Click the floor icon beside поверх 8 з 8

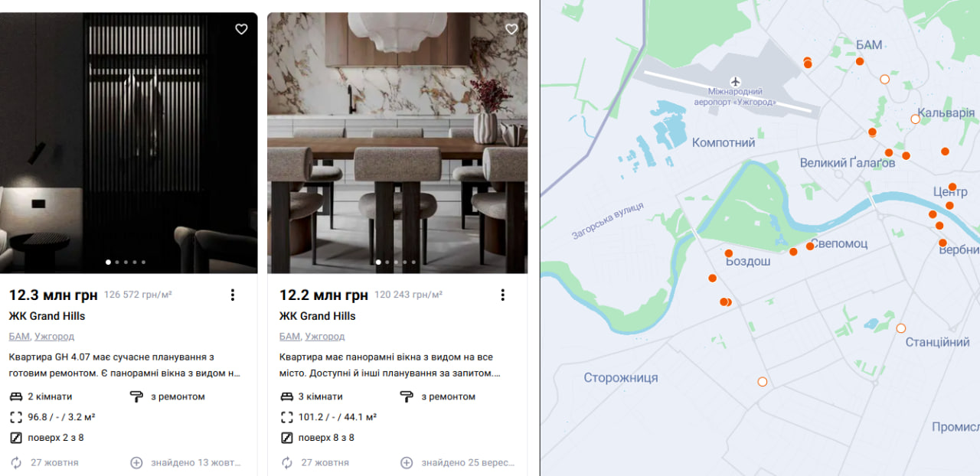click(286, 438)
